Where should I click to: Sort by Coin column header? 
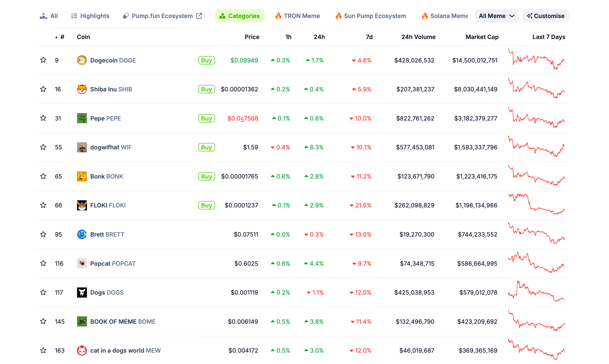click(x=83, y=37)
